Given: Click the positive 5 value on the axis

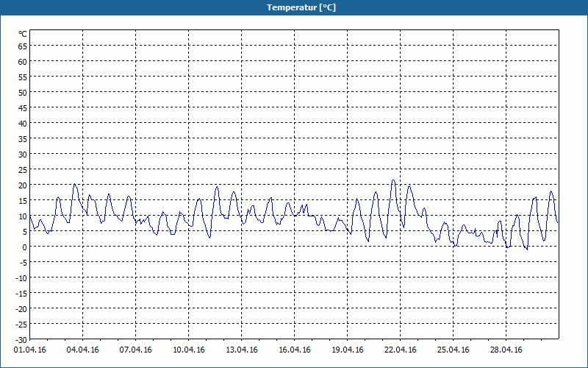Looking at the screenshot, I should point(25,232).
